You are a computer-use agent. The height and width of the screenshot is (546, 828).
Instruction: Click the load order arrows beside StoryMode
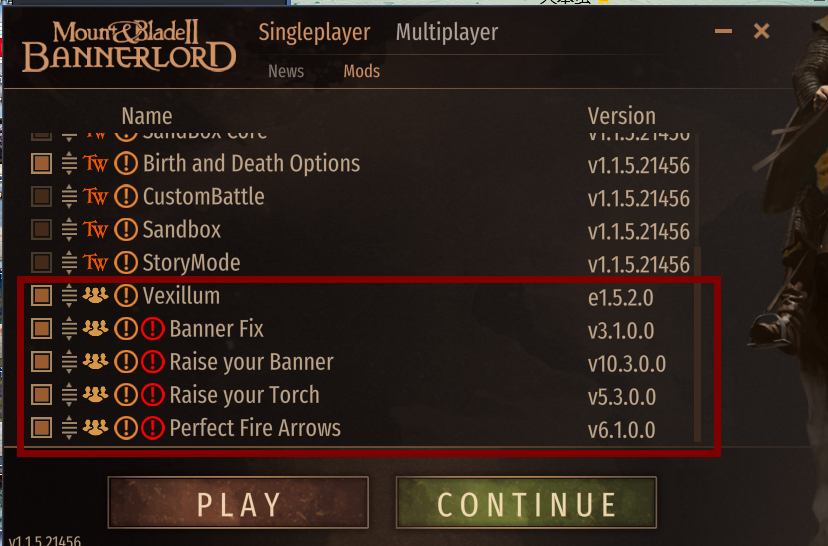tap(69, 263)
